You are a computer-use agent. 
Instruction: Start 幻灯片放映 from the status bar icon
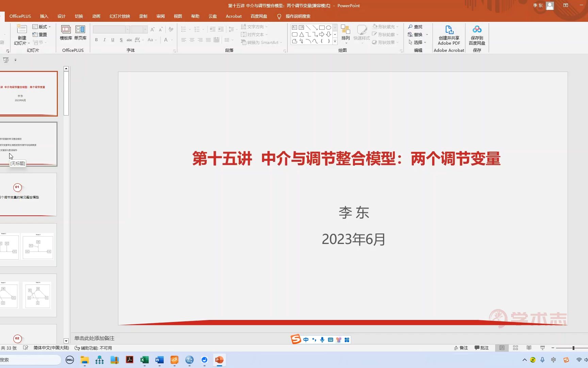click(x=542, y=348)
